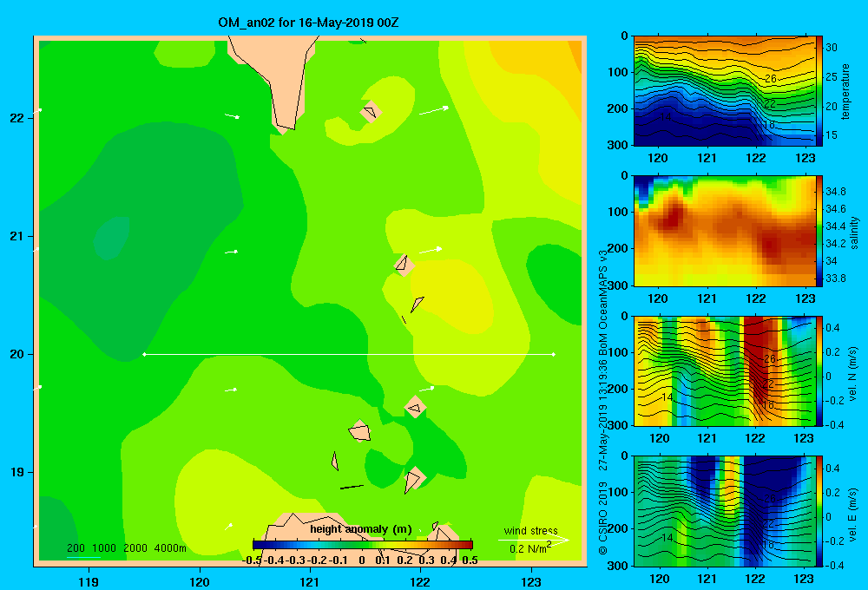868x590 pixels.
Task: Open the temperature depth section panel
Action: (724, 91)
